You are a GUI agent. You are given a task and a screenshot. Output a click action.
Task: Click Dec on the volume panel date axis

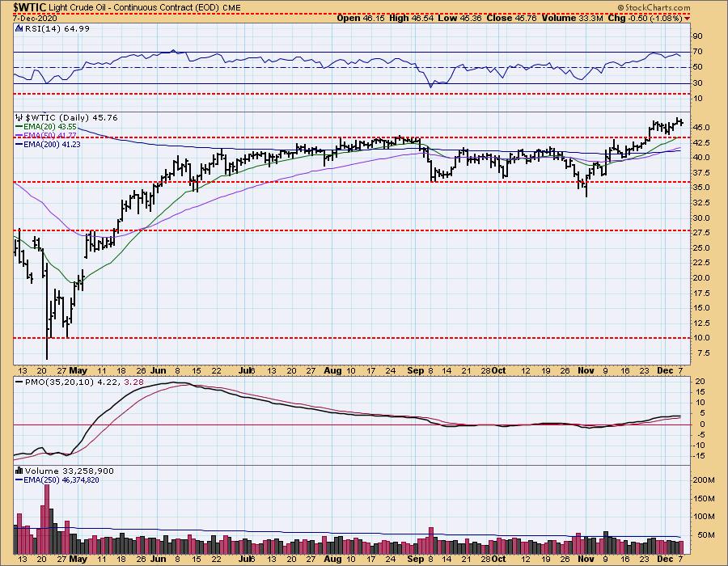pos(666,559)
